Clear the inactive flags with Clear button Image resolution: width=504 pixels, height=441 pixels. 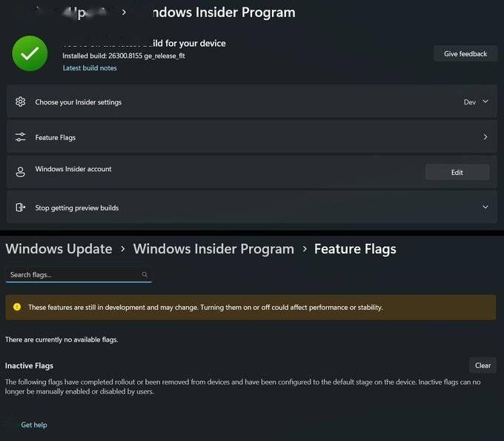[x=483, y=365]
